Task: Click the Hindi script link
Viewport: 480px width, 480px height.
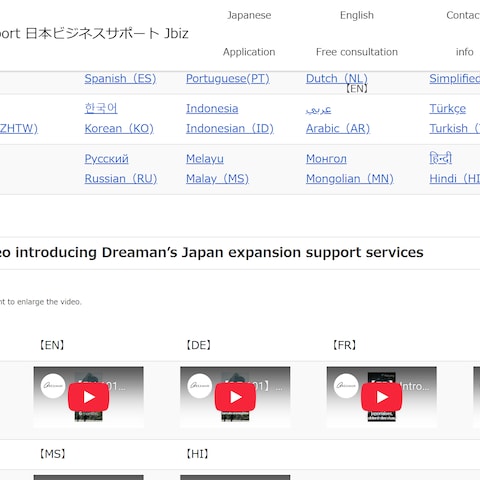Action: pos(440,158)
